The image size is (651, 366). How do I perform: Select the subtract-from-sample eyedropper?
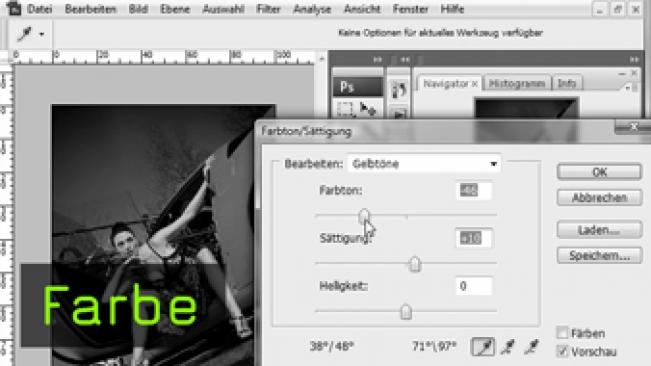531,346
